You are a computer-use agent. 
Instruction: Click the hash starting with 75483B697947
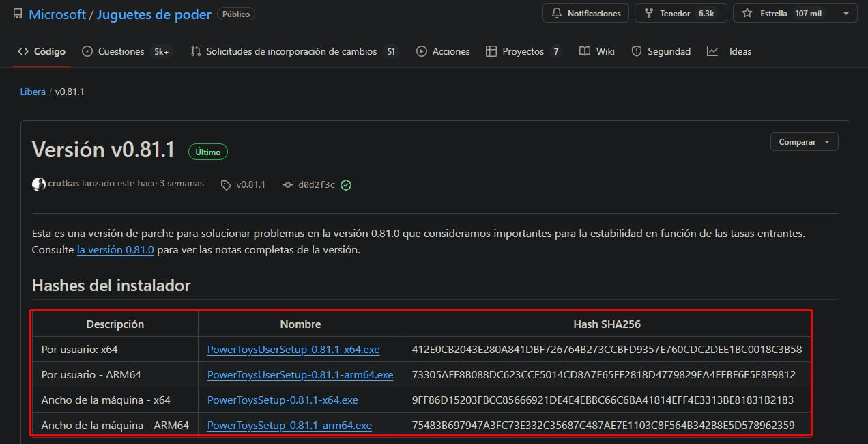[x=603, y=425]
